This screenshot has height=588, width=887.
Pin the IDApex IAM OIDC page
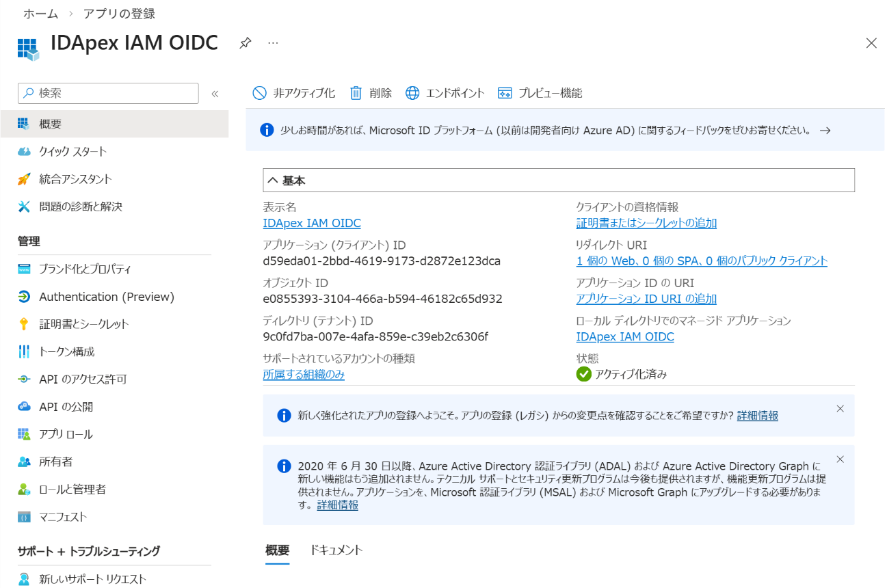pyautogui.click(x=245, y=43)
